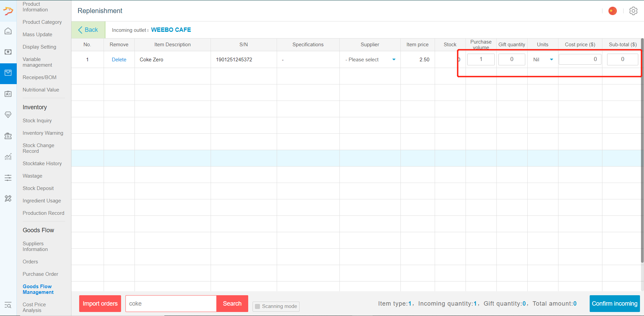
Task: Open the Units 'Nil' dropdown
Action: pyautogui.click(x=543, y=60)
